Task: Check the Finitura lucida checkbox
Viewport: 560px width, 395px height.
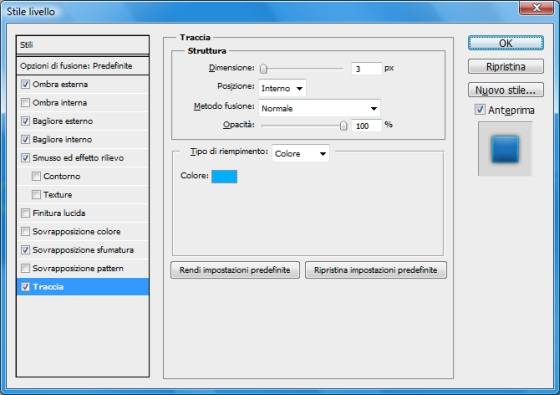Action: pos(25,213)
